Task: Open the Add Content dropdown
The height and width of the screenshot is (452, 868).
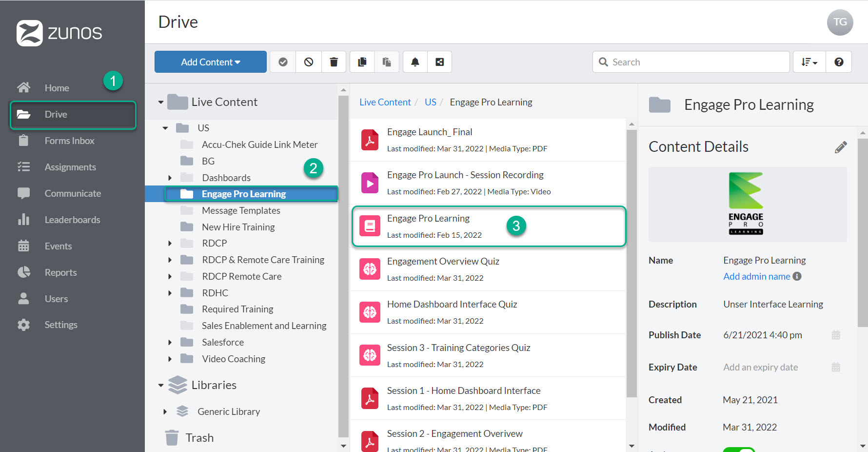Action: pos(211,62)
